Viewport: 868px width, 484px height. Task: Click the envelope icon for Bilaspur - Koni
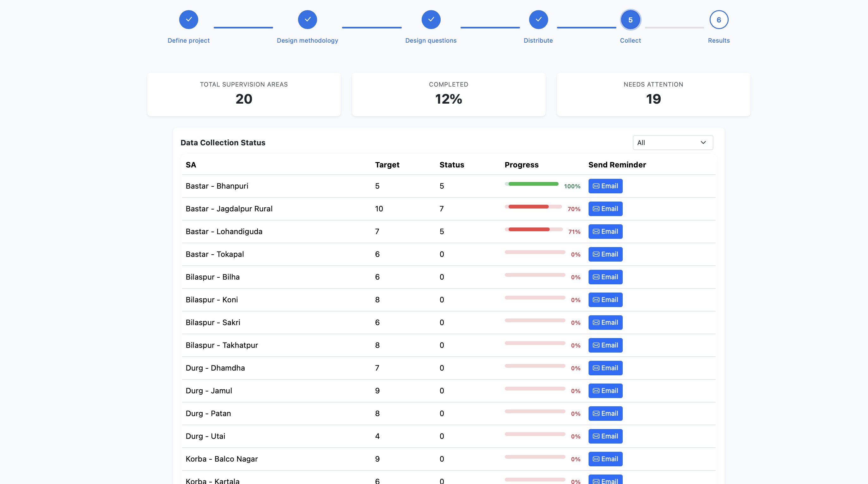pyautogui.click(x=596, y=300)
